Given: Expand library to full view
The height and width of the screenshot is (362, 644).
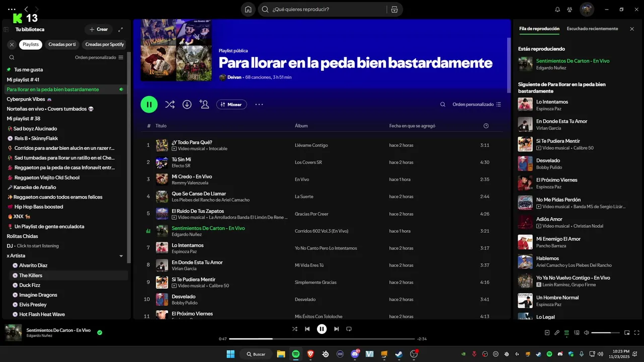Looking at the screenshot, I should pyautogui.click(x=120, y=29).
